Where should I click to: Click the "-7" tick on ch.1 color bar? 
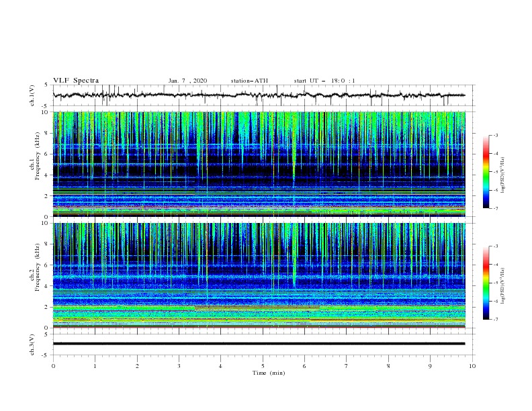click(495, 208)
